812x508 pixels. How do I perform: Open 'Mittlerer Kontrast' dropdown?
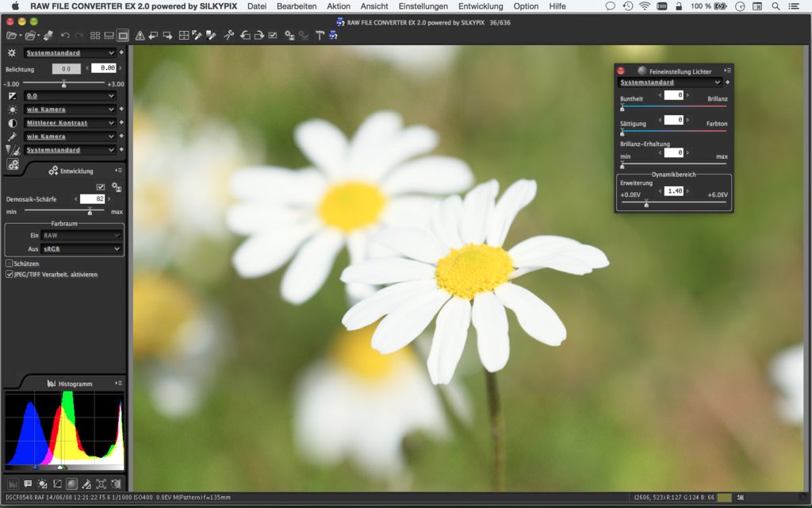pos(70,123)
